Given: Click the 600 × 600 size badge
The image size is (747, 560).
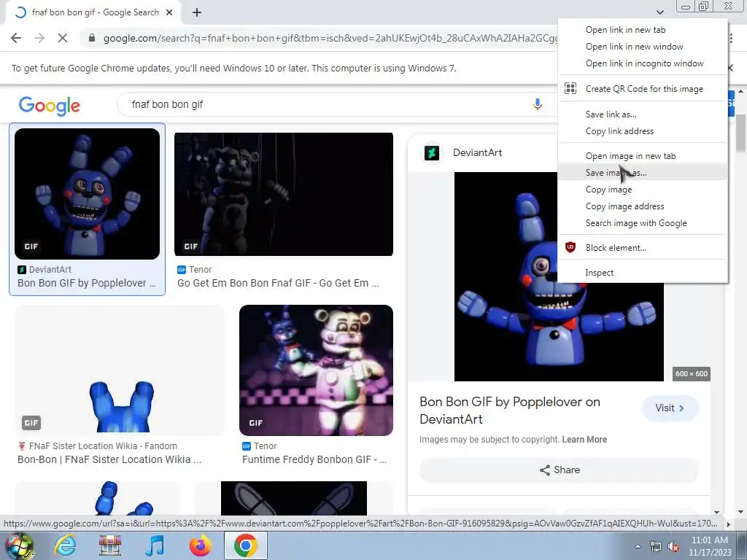Looking at the screenshot, I should click(692, 374).
